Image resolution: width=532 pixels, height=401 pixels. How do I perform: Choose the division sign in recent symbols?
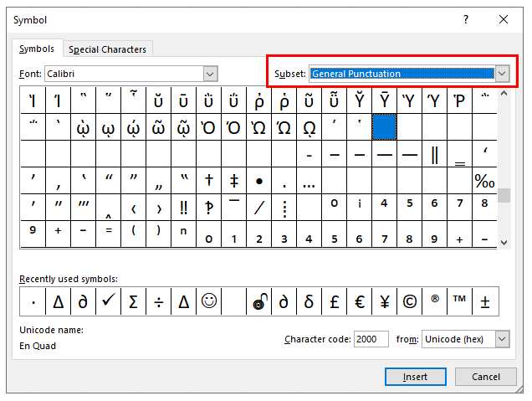coord(158,301)
